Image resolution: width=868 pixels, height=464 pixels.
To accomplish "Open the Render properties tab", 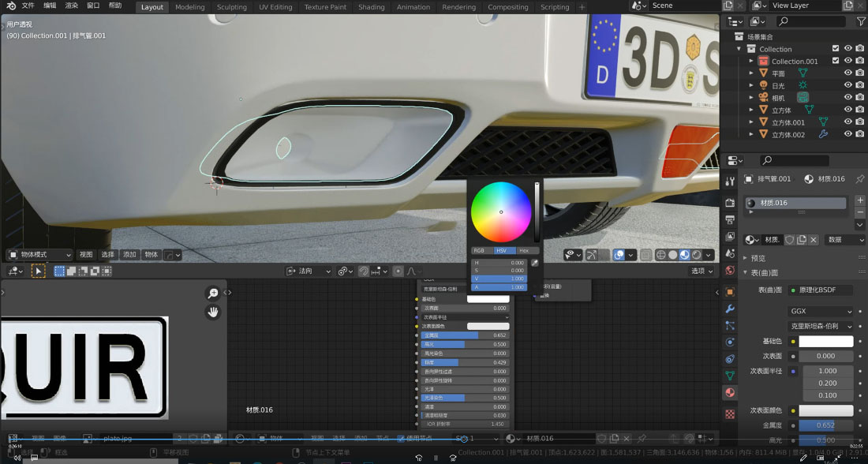I will click(x=730, y=203).
